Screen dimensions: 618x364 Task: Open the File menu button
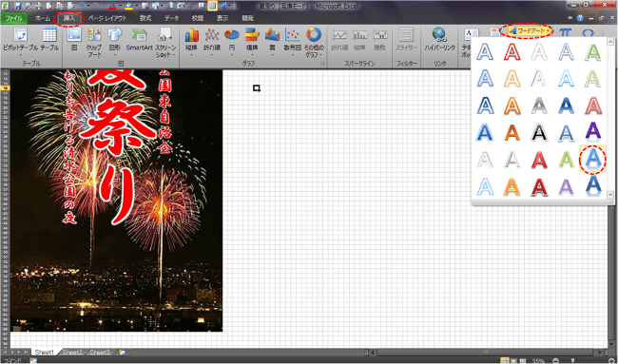14,18
